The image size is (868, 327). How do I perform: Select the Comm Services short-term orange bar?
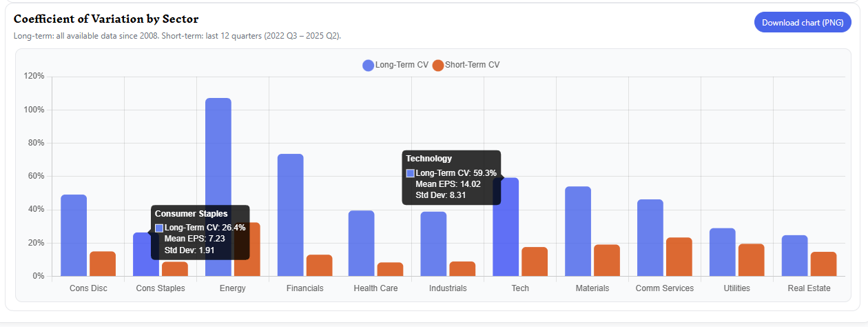pyautogui.click(x=679, y=257)
